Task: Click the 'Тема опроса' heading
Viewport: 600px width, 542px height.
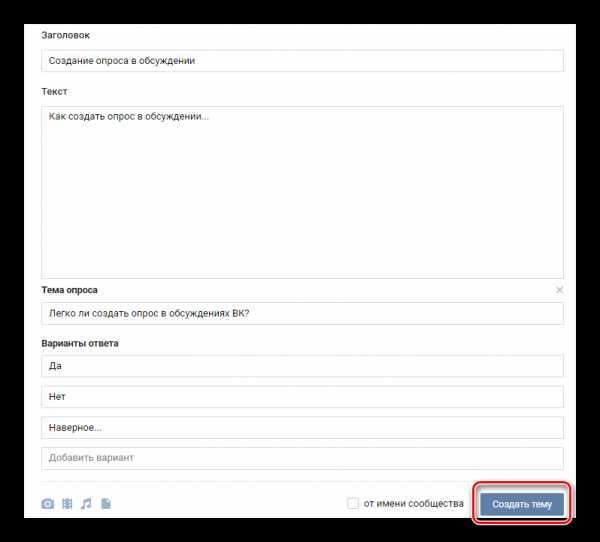Action: coord(69,290)
